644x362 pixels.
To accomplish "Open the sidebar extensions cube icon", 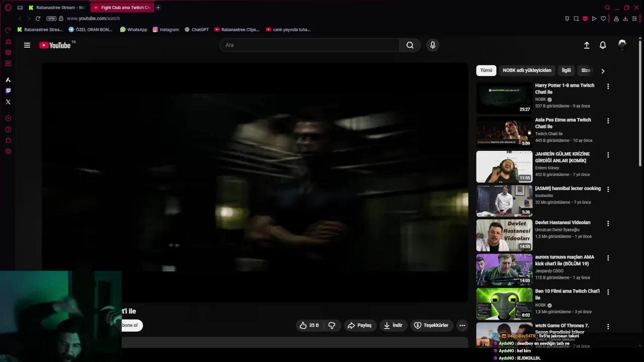I will click(x=8, y=141).
